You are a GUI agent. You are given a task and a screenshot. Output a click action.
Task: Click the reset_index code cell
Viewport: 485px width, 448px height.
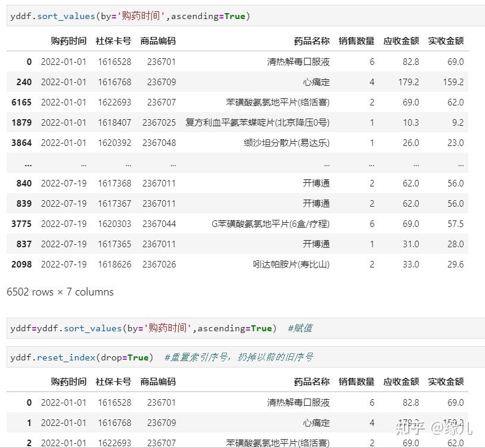[x=245, y=357]
